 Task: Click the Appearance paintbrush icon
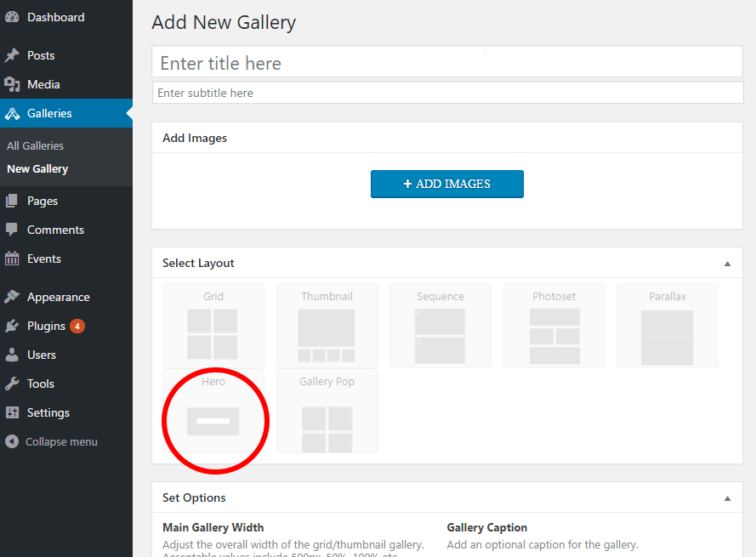click(12, 297)
